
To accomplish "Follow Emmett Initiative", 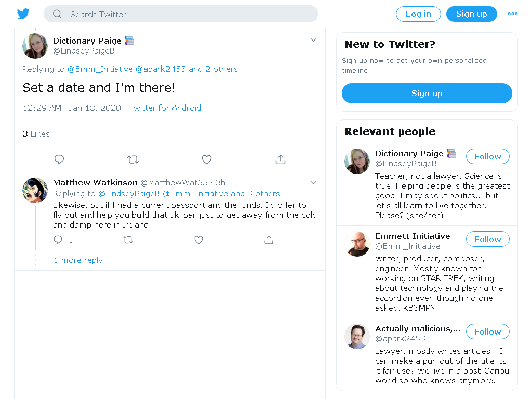I will [x=487, y=239].
